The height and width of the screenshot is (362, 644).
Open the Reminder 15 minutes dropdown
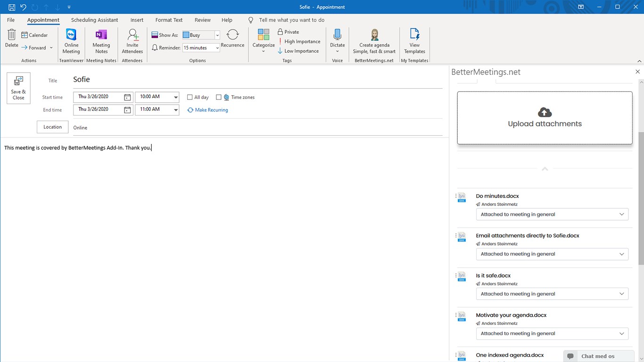coord(217,48)
